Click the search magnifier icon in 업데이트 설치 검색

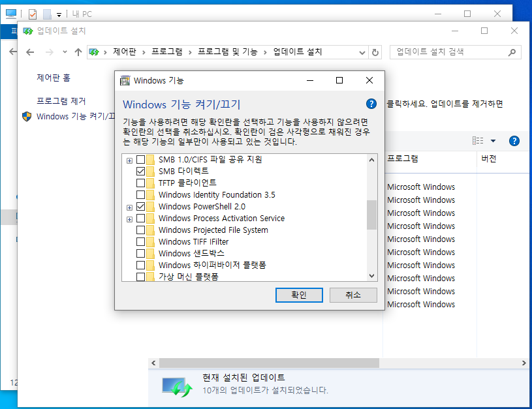click(512, 52)
